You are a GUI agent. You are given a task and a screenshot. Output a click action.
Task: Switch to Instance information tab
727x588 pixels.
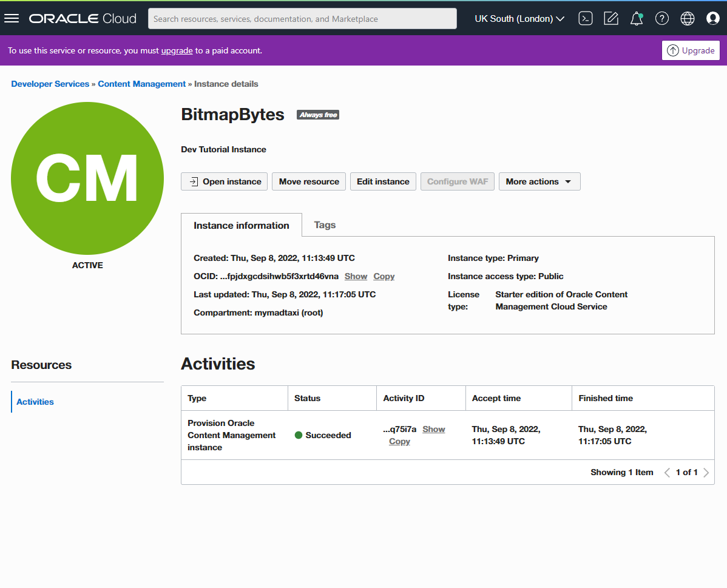point(241,225)
